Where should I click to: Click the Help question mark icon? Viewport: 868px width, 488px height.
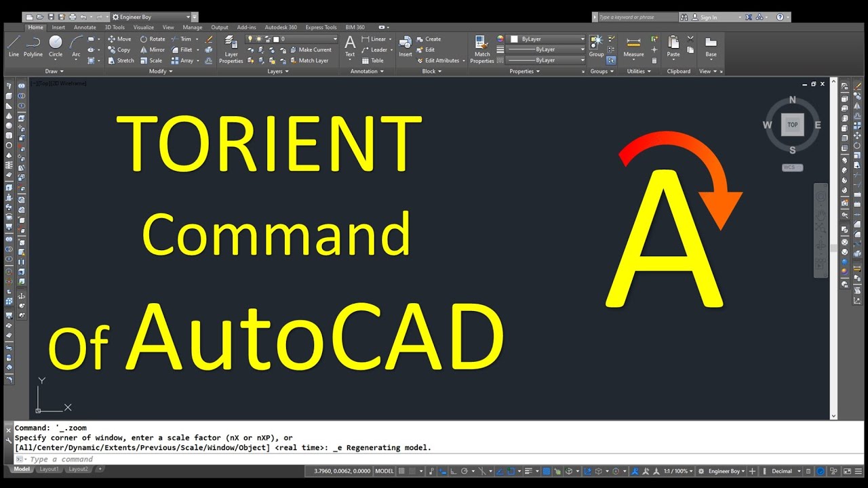779,17
